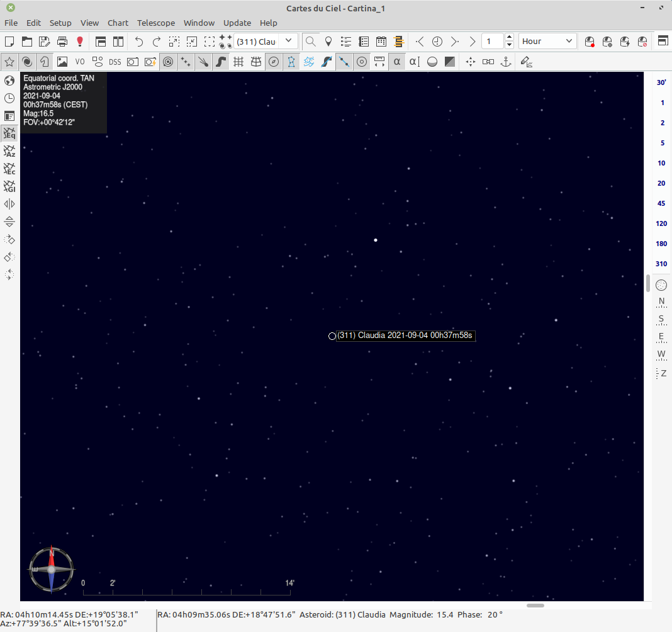This screenshot has width=672, height=632.
Task: Open the Chart menu
Action: (118, 23)
